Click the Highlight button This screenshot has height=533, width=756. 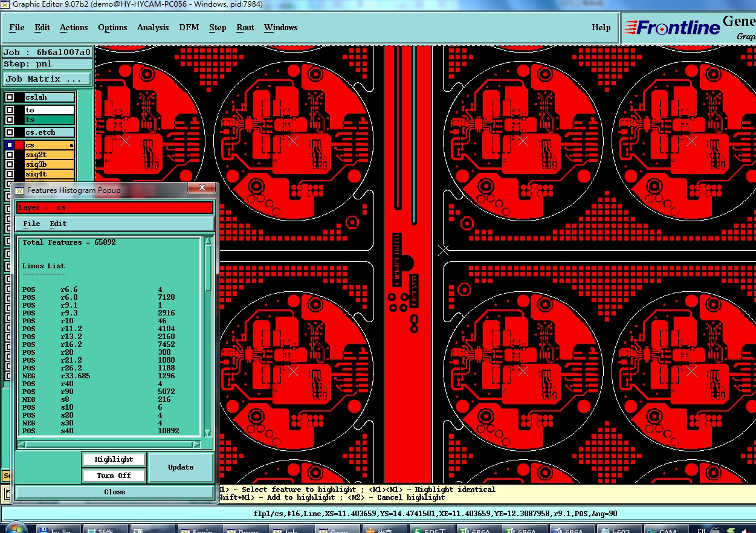114,459
